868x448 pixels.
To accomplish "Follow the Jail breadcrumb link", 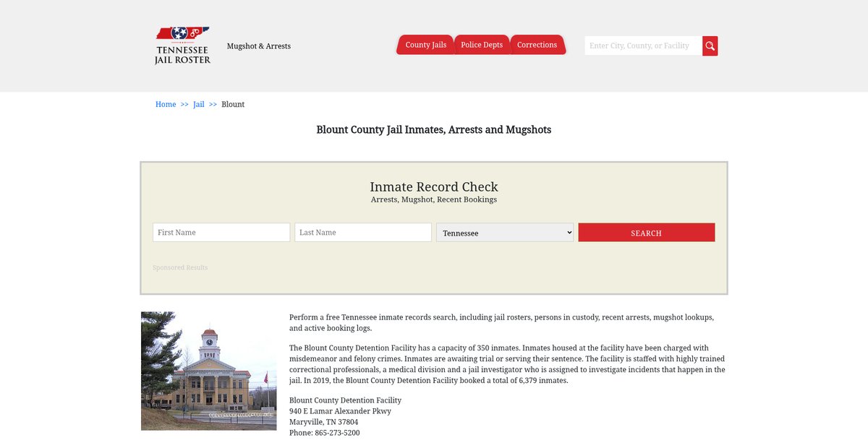I will (199, 104).
